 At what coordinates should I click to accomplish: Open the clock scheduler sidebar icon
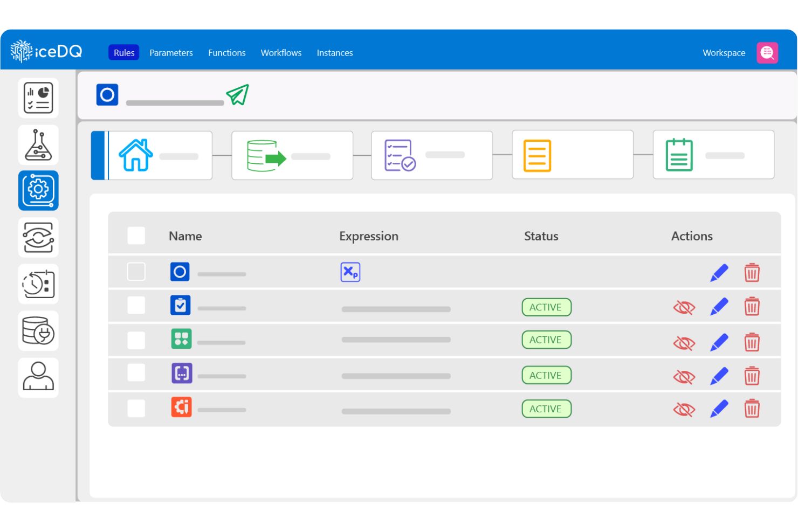(x=38, y=284)
